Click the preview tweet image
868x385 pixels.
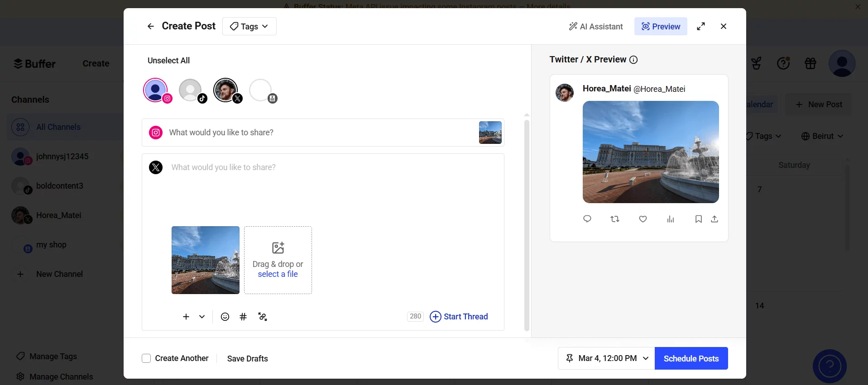pyautogui.click(x=651, y=152)
